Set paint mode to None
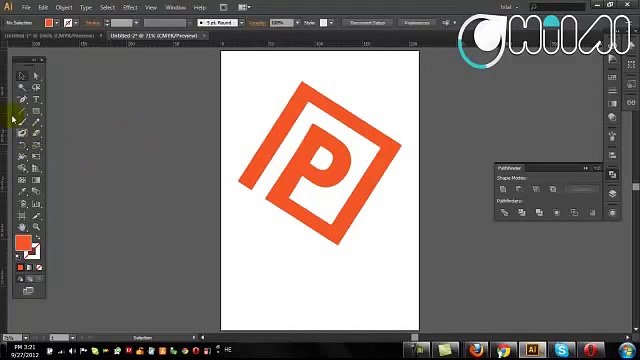This screenshot has height=360, width=640. click(x=39, y=267)
